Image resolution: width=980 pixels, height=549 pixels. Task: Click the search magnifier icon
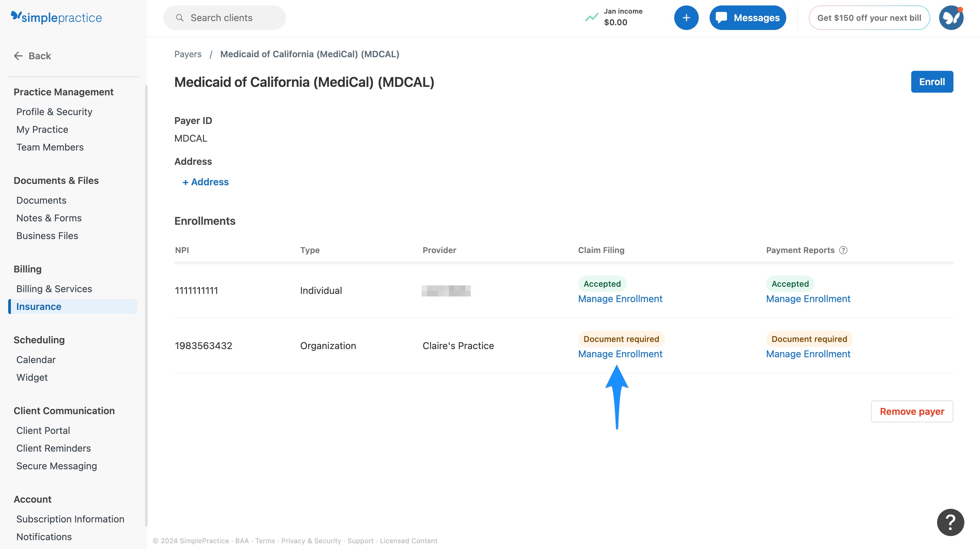(x=179, y=17)
